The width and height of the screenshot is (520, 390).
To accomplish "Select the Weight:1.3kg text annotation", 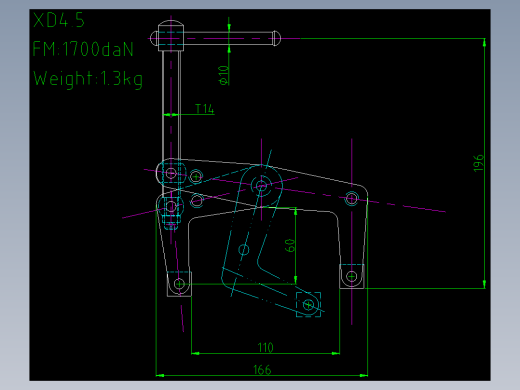I will point(88,79).
